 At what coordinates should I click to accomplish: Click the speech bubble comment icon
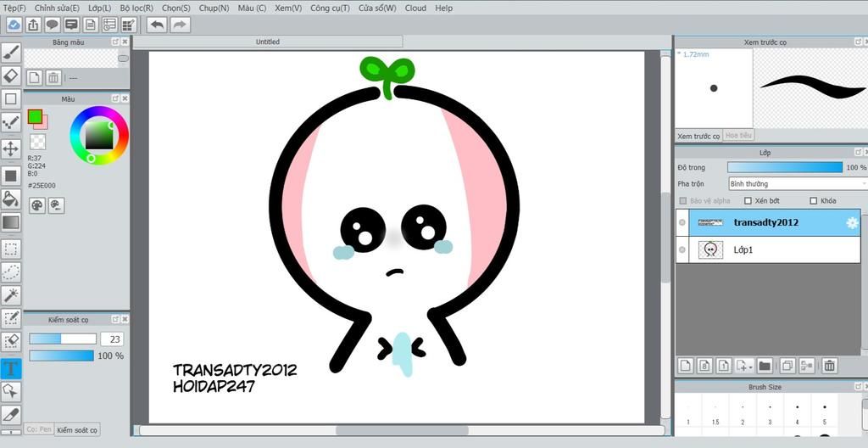[x=53, y=25]
